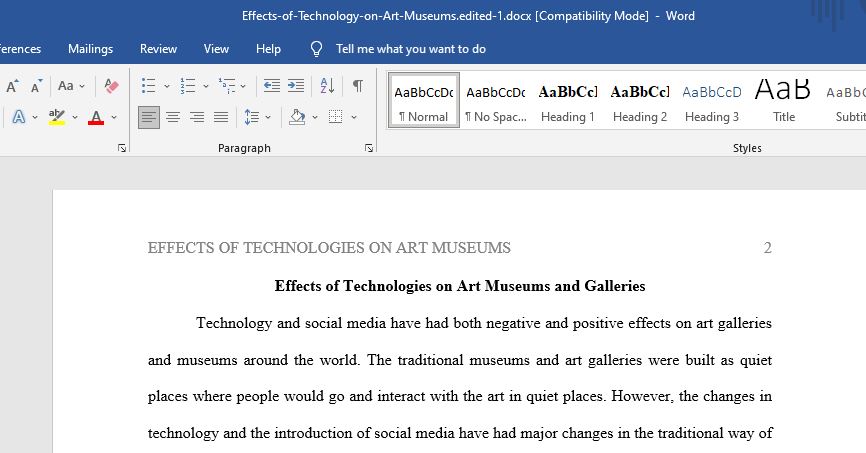Click the line starting 'places where people'
This screenshot has width=866, height=453.
coord(460,397)
